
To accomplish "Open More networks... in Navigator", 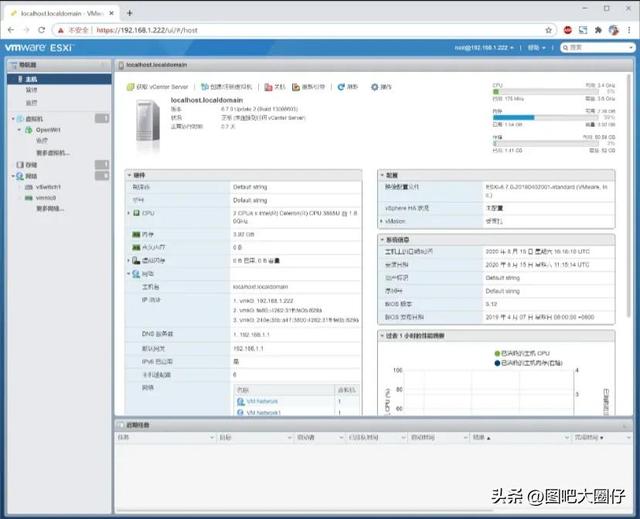I will pyautogui.click(x=50, y=209).
